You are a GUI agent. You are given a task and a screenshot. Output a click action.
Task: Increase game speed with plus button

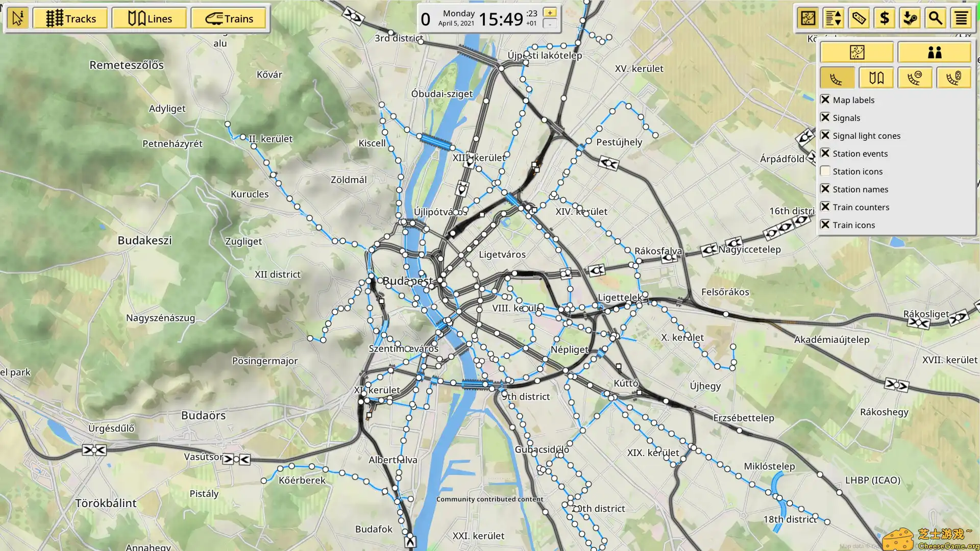click(550, 13)
